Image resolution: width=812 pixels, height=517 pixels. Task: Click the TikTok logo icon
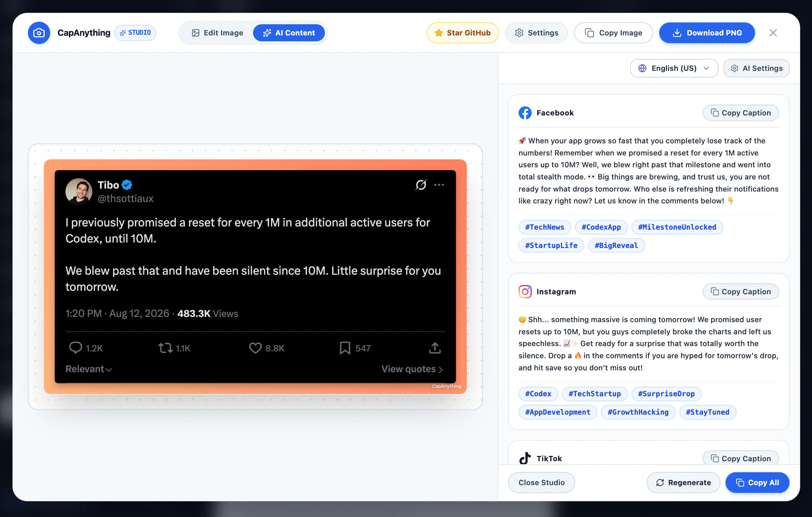coord(525,458)
